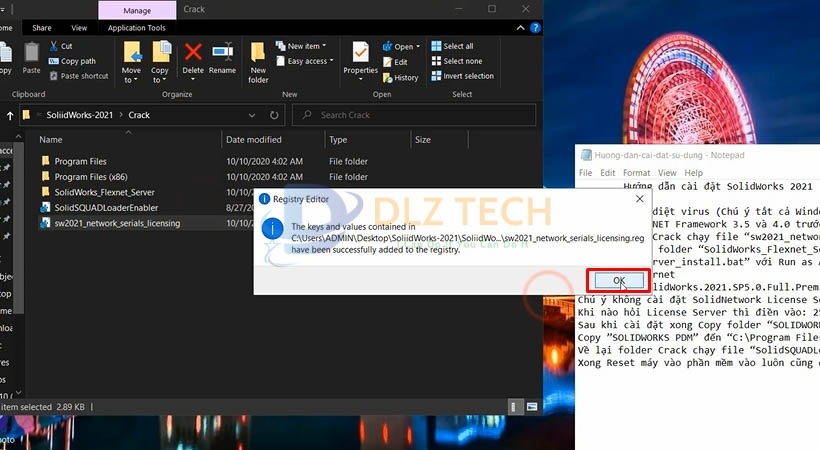Select sw2021_network_serials_licensing file
Image resolution: width=820 pixels, height=450 pixels.
(x=117, y=223)
